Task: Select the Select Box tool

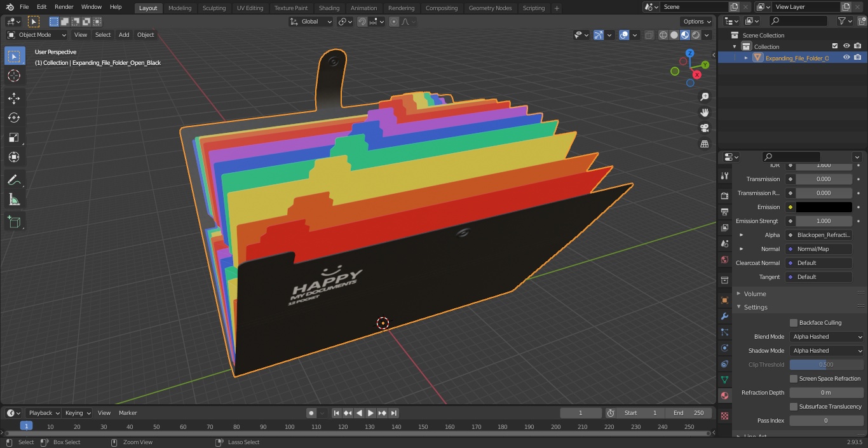Action: pyautogui.click(x=14, y=56)
